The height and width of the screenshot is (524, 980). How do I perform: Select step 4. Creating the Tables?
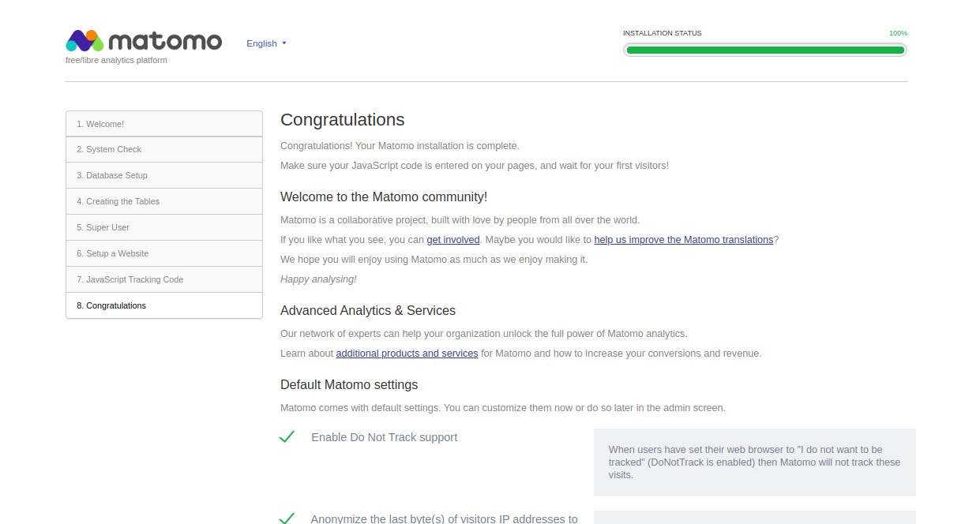(164, 201)
